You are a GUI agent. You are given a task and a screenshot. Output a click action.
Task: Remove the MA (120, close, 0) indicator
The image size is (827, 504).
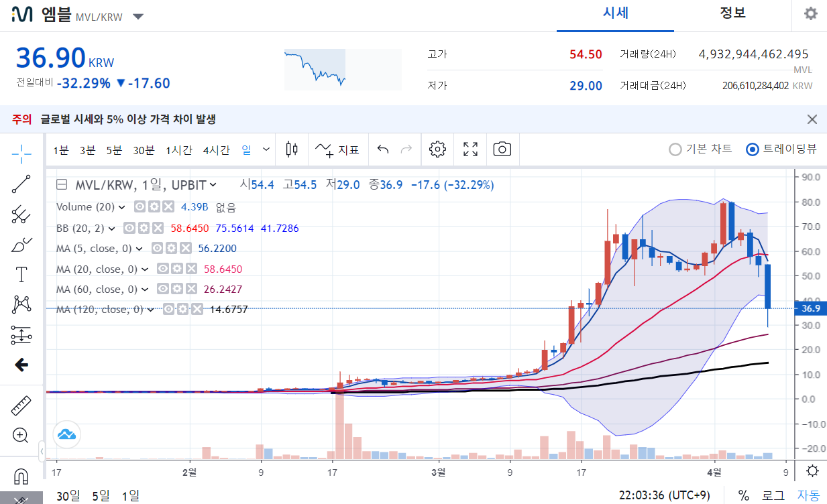197,309
